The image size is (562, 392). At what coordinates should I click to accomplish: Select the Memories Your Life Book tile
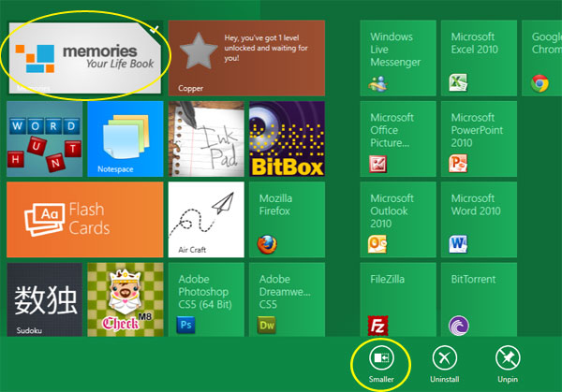(84, 58)
